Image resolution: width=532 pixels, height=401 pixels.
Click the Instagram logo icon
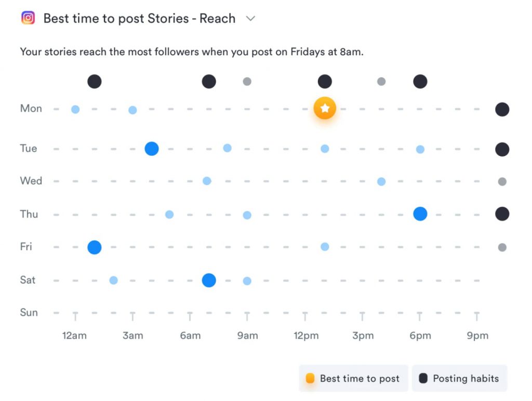pyautogui.click(x=28, y=18)
